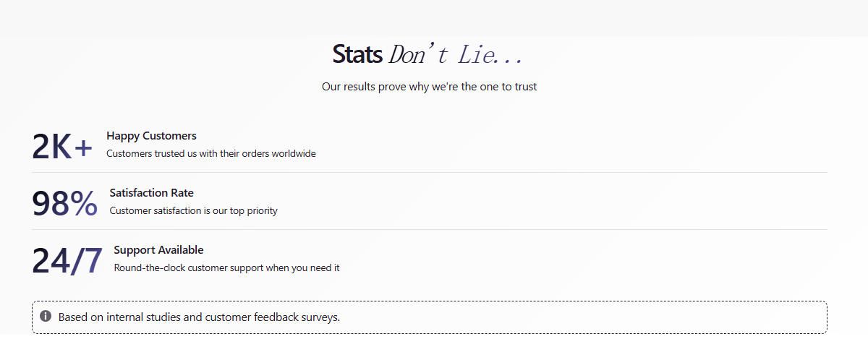Click the large "98%" statistic number
This screenshot has width=868, height=347.
coord(64,204)
